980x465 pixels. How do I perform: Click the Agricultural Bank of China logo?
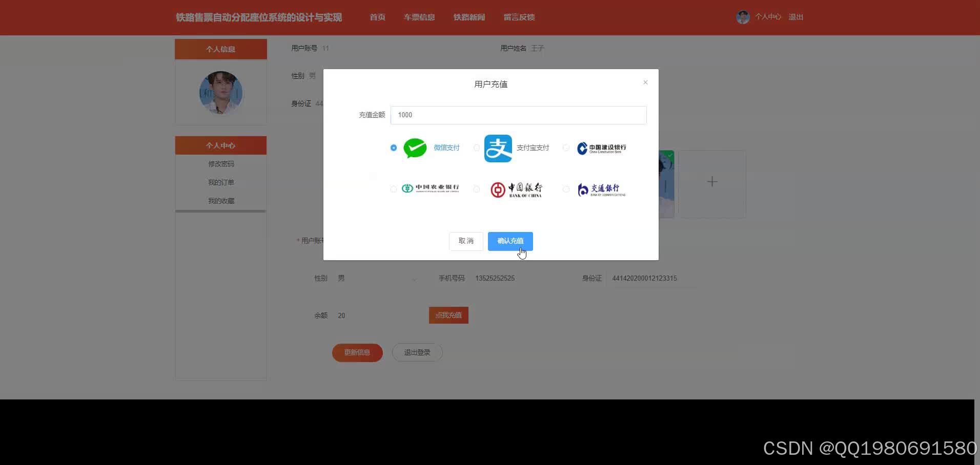[x=431, y=189]
